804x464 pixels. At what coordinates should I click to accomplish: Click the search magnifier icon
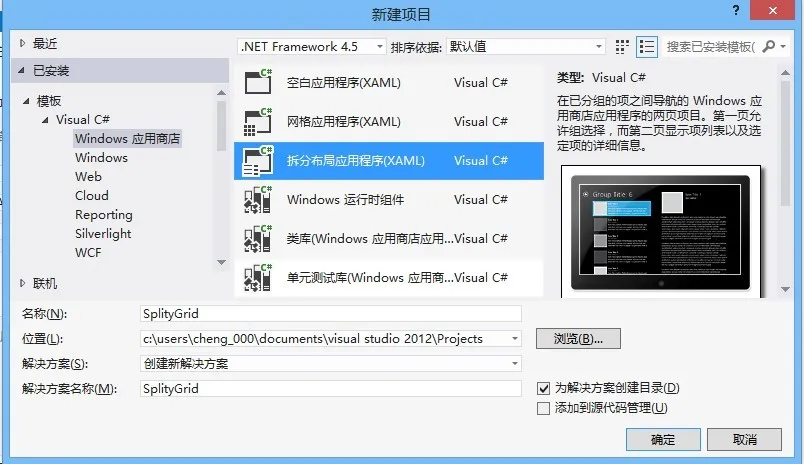coord(769,47)
